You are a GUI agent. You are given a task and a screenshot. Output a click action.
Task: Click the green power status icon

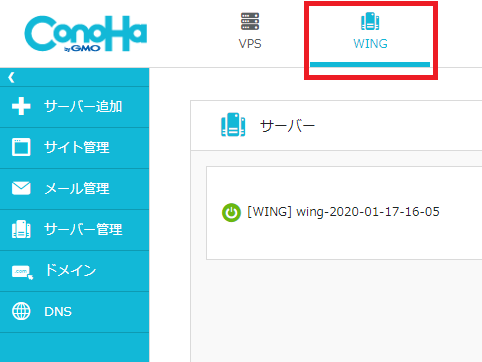(x=231, y=212)
